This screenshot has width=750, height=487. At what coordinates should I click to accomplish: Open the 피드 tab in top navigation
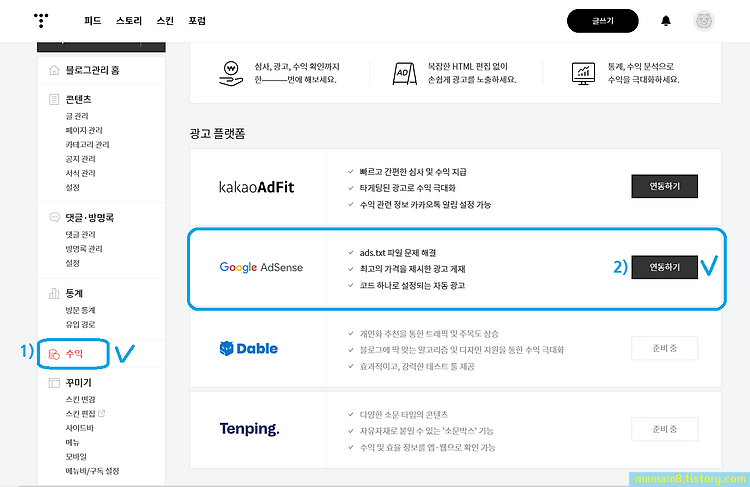click(92, 21)
